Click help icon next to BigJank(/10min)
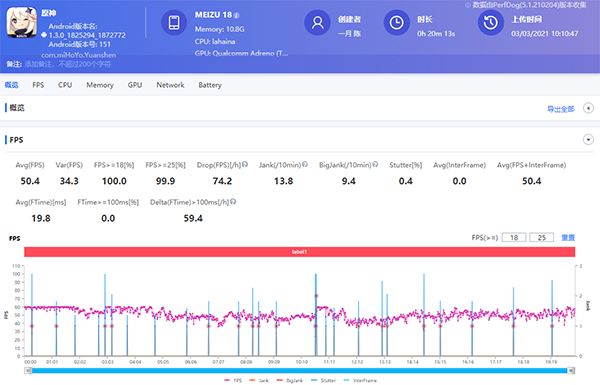This screenshot has width=600, height=385. (x=375, y=165)
